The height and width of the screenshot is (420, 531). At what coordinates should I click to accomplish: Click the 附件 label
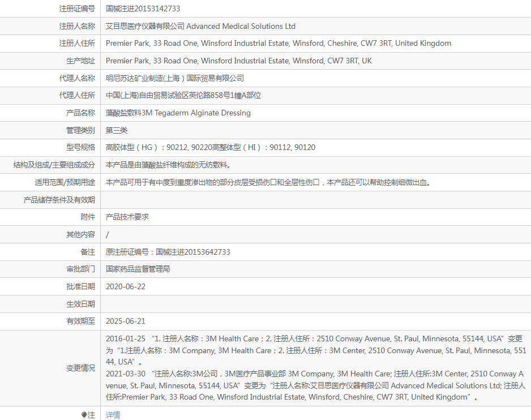click(88, 217)
